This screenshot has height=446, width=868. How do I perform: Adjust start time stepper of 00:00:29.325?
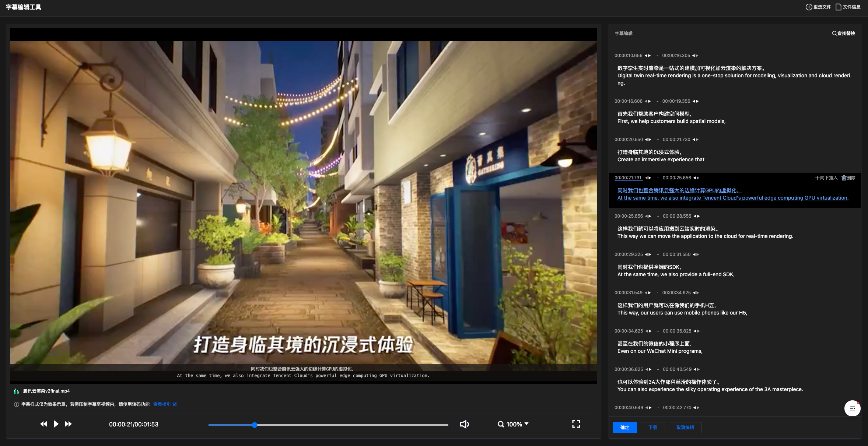coord(648,254)
